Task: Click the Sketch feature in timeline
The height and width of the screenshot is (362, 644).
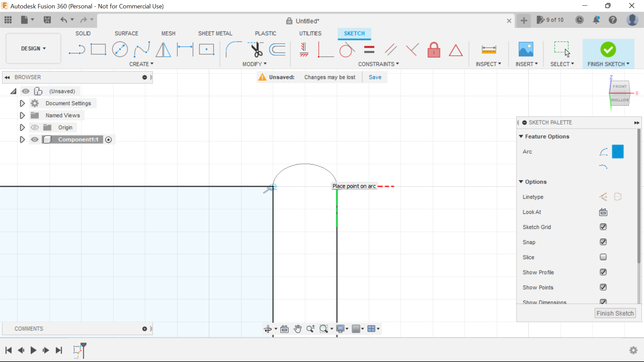Action: [x=77, y=350]
